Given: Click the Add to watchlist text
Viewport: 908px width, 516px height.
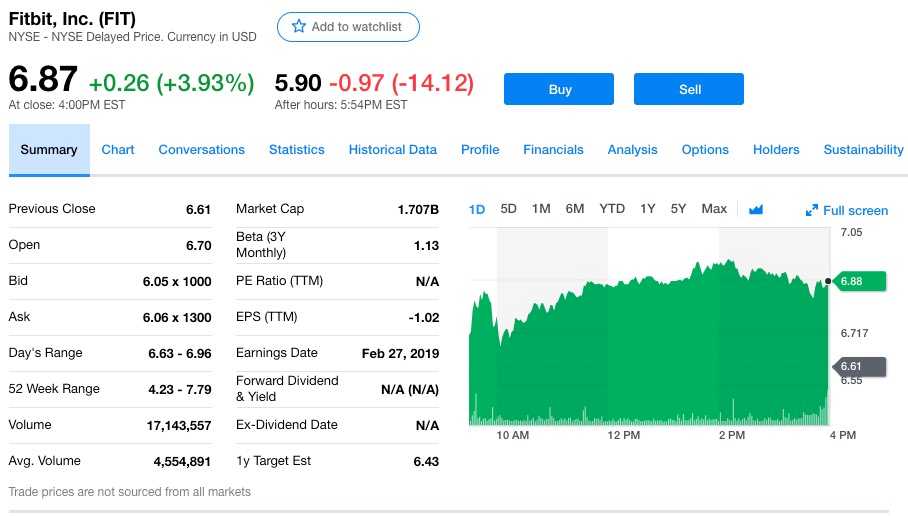Looking at the screenshot, I should pyautogui.click(x=356, y=27).
